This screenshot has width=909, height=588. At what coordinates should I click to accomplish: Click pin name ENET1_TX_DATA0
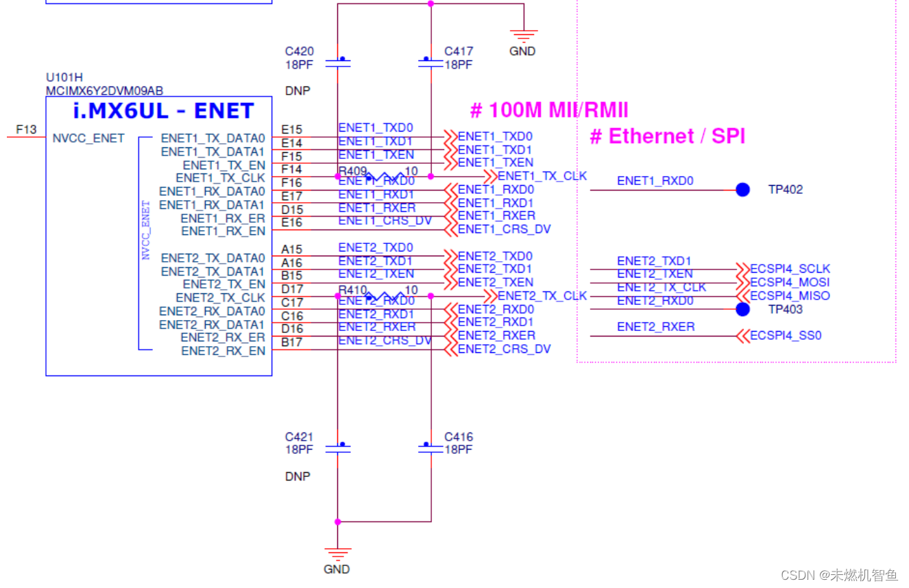tap(213, 138)
